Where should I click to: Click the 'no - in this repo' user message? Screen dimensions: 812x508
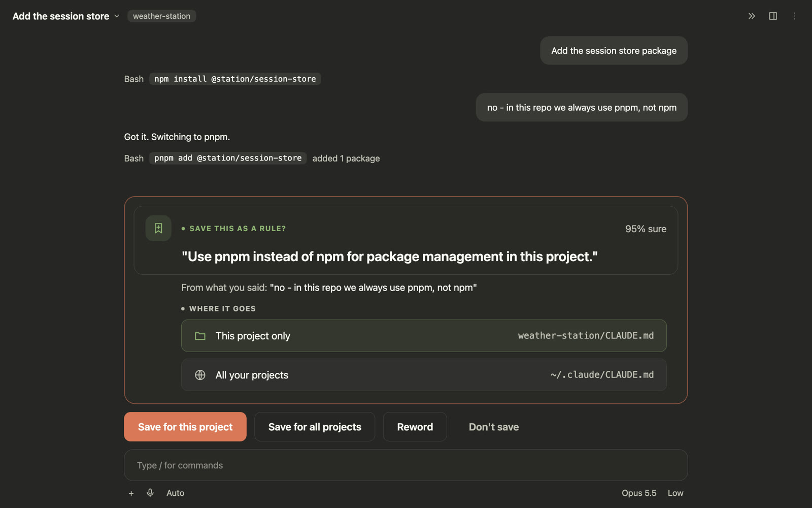click(582, 107)
